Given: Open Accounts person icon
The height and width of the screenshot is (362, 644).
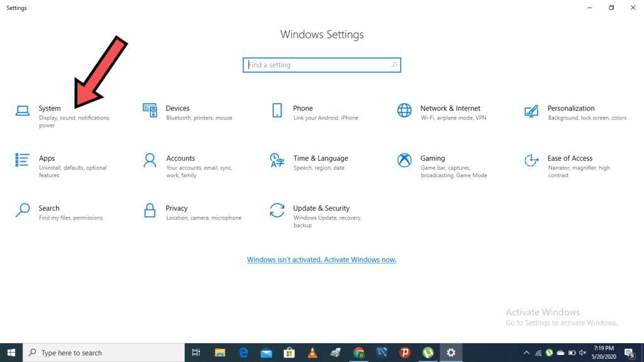Looking at the screenshot, I should point(150,160).
